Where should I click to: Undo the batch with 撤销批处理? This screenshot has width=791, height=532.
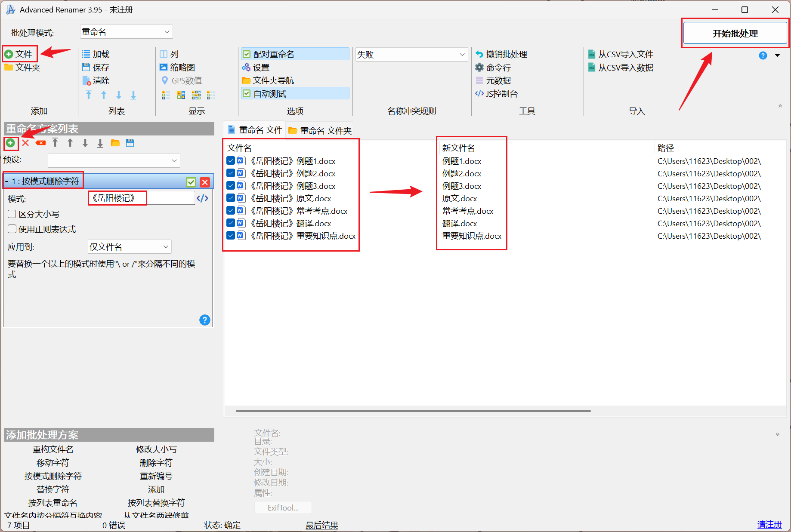(x=501, y=54)
